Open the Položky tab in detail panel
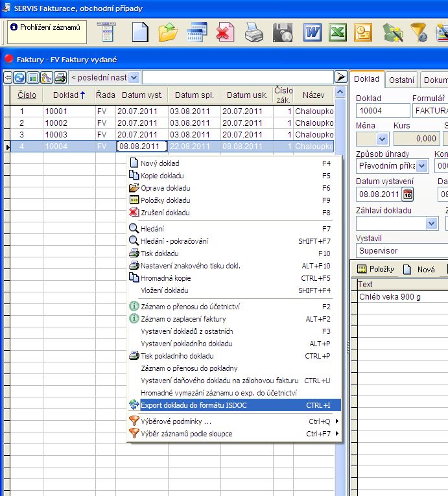This screenshot has height=496, width=448. click(375, 269)
